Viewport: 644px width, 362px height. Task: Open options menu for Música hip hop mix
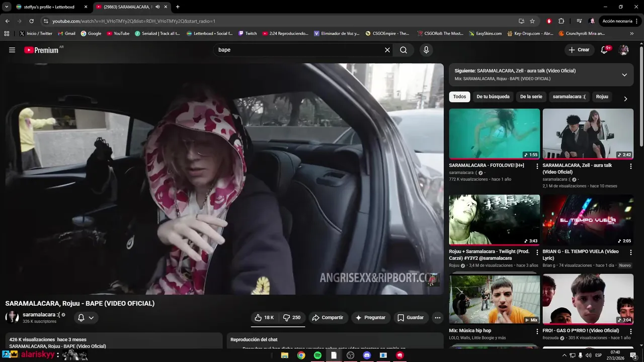(x=537, y=332)
